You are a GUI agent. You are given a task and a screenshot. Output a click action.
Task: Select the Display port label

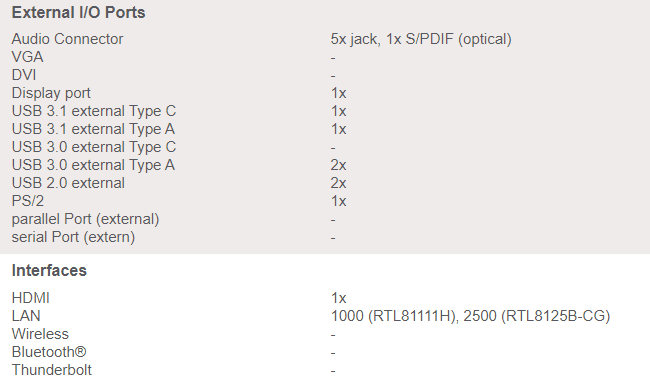51,93
